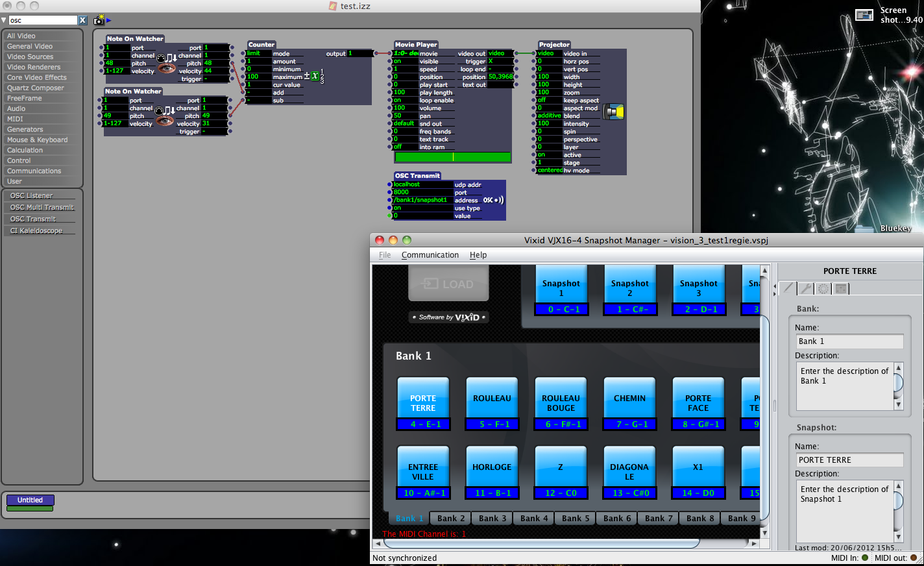Open the All Video category

[42, 36]
